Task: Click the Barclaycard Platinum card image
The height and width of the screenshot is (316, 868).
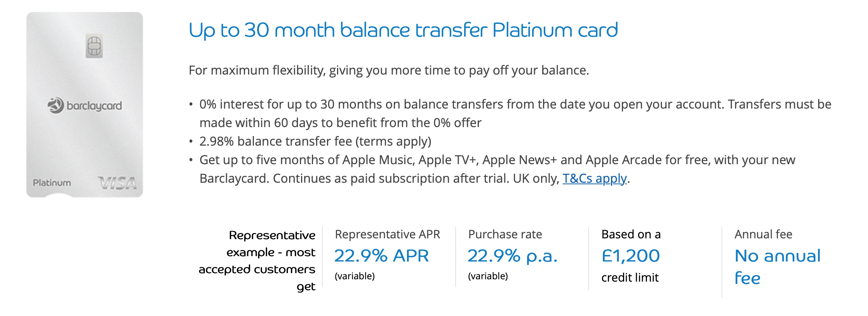Action: (85, 105)
